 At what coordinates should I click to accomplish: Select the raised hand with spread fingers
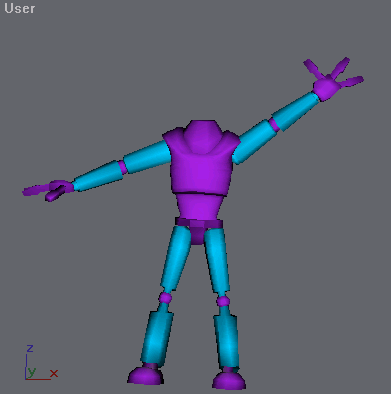point(333,79)
